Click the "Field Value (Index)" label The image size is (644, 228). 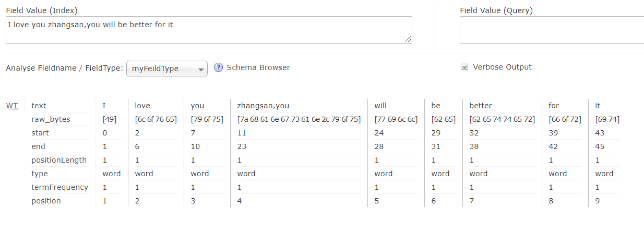[x=42, y=10]
